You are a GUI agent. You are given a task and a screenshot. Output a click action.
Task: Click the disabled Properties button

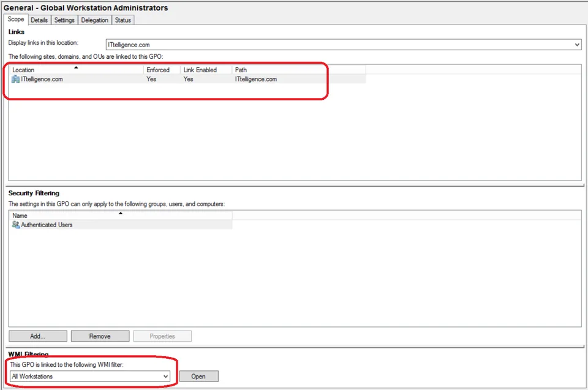(162, 336)
